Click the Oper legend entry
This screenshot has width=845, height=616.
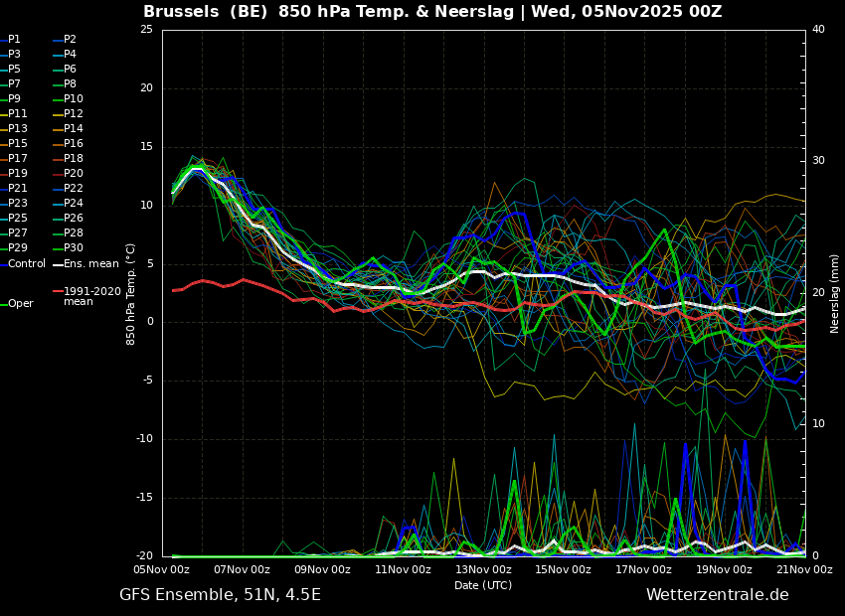[x=18, y=304]
